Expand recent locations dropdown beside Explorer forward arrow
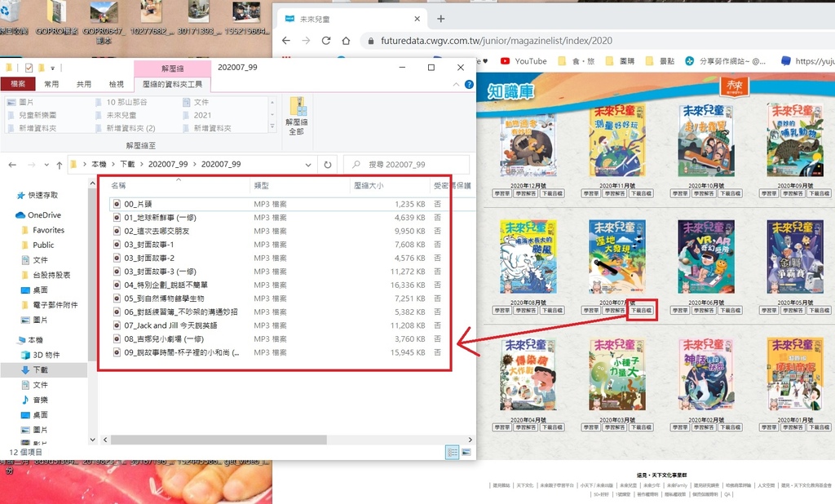This screenshot has height=504, width=835. tap(46, 165)
